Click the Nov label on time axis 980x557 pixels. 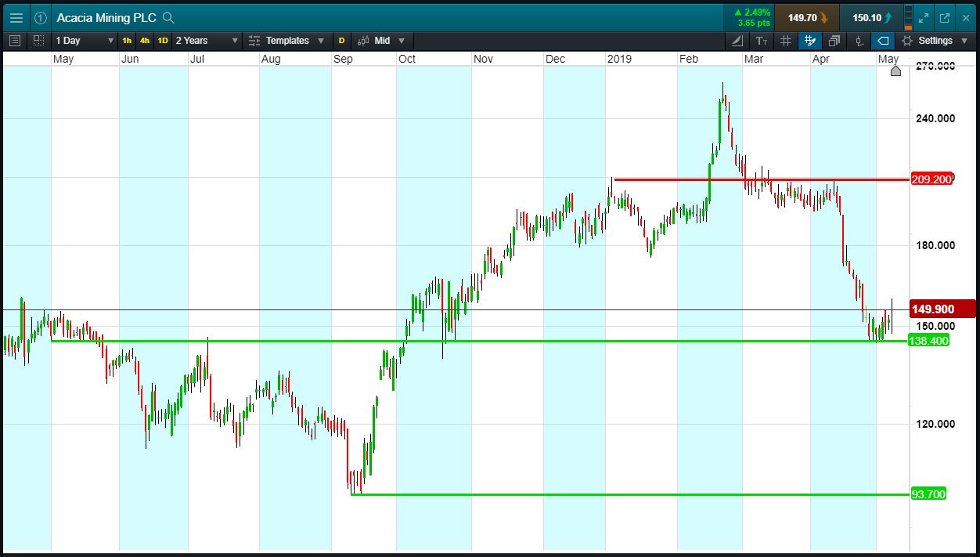(x=484, y=60)
